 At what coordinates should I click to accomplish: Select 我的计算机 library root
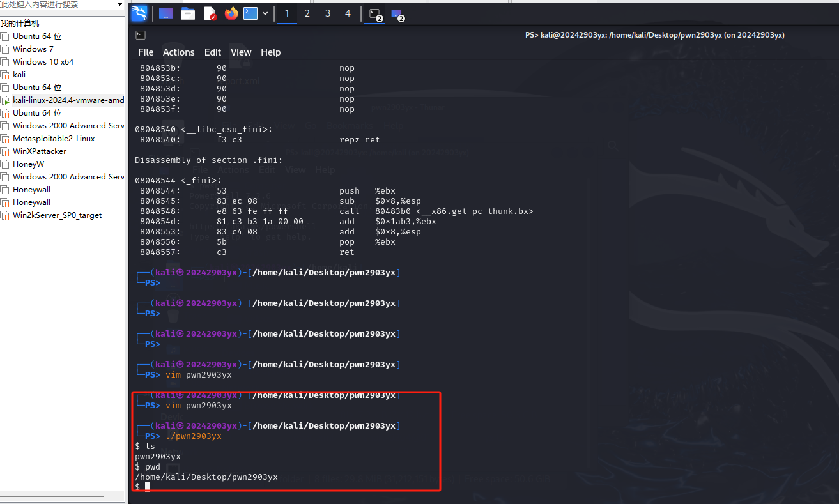click(20, 24)
